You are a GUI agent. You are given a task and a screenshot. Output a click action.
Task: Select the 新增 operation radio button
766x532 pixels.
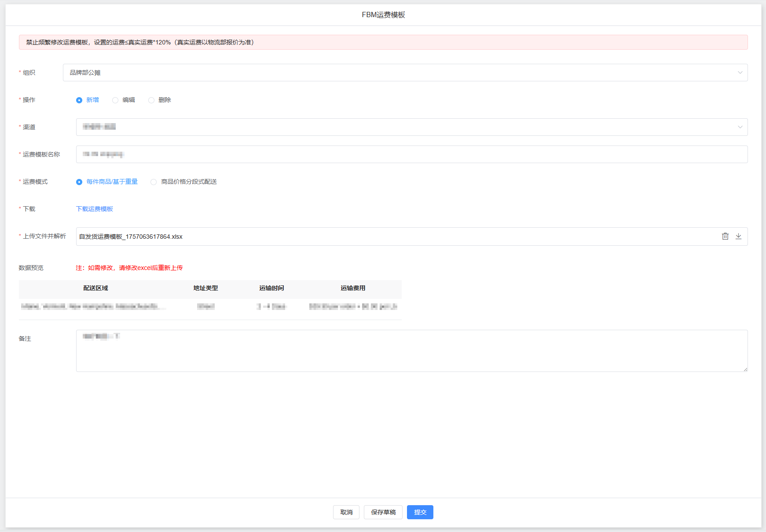79,100
